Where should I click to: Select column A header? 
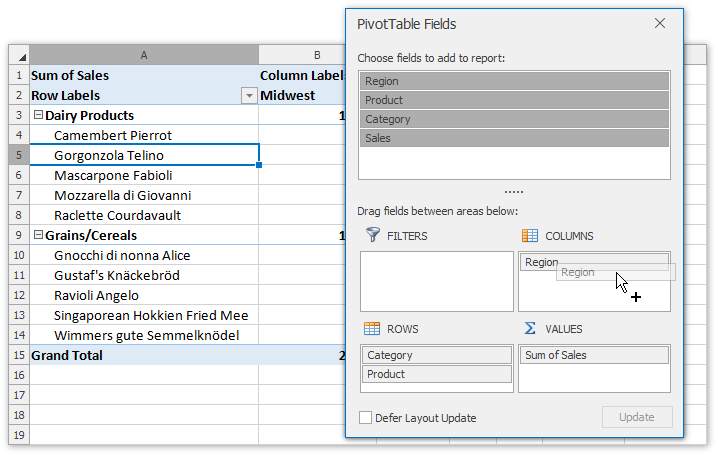pyautogui.click(x=143, y=55)
